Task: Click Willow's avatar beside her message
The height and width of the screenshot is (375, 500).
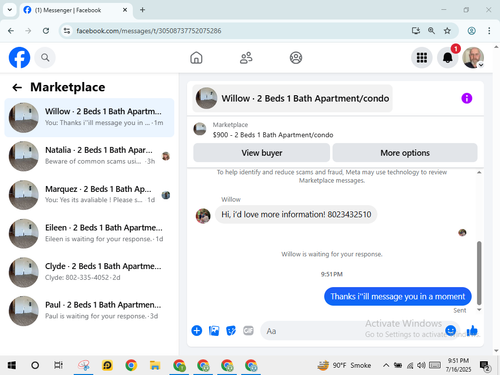Action: [203, 216]
